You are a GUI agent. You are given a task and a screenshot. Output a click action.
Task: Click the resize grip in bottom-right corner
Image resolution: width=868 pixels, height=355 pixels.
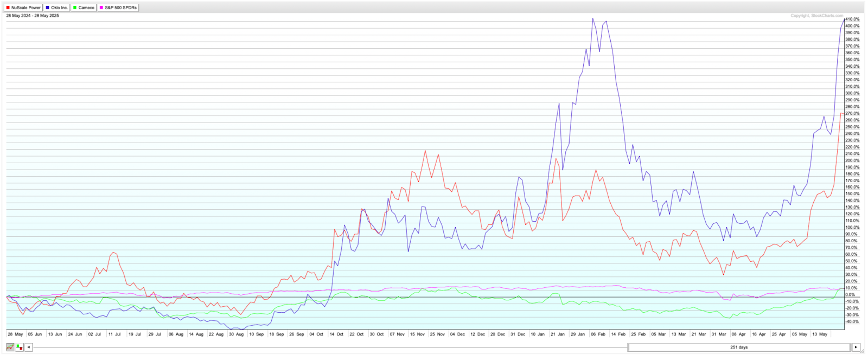coord(863,351)
